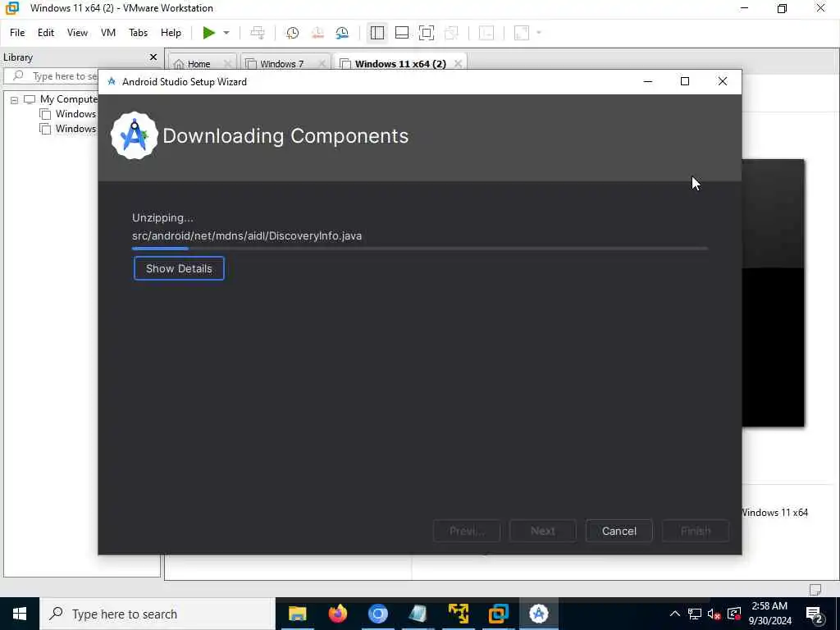Click Send Ctrl+Alt+Del toolbar icon

tap(258, 33)
